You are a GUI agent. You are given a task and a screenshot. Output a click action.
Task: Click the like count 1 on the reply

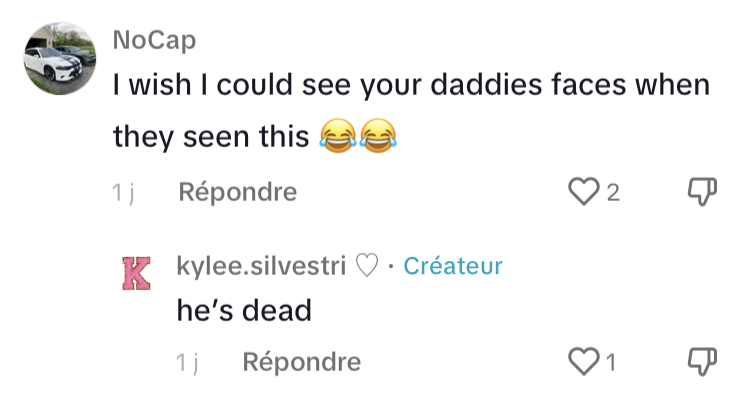[611, 363]
